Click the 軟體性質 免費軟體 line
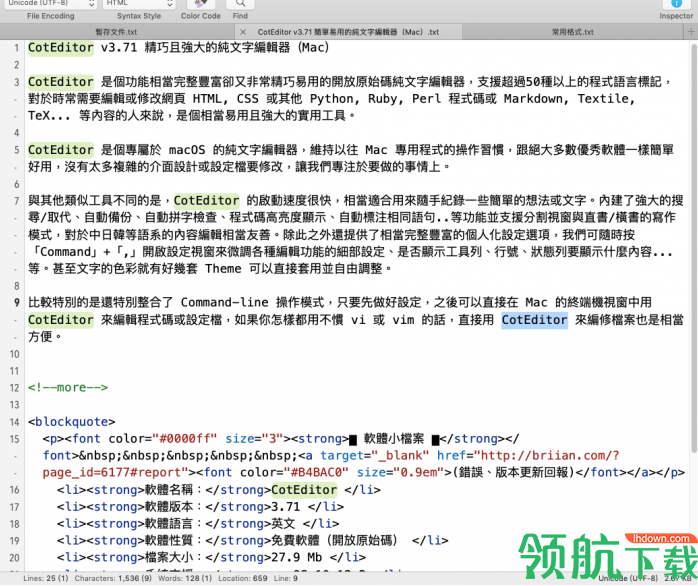698x586 pixels. tap(252, 541)
